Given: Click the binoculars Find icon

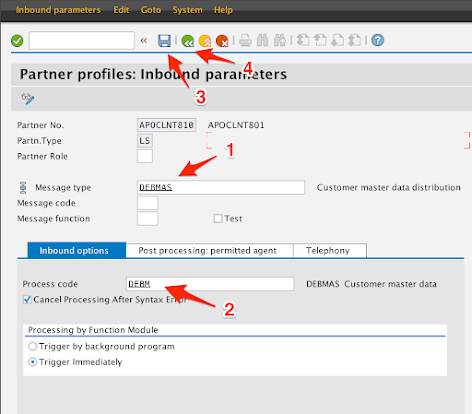Looking at the screenshot, I should click(263, 41).
